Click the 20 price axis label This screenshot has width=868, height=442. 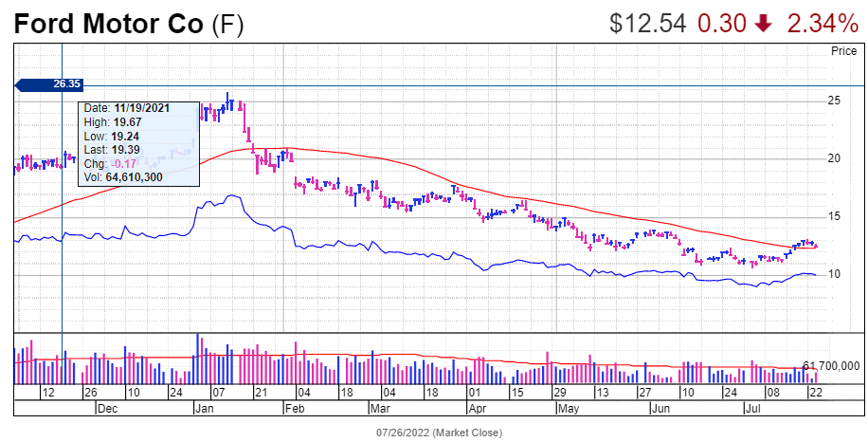pos(835,158)
